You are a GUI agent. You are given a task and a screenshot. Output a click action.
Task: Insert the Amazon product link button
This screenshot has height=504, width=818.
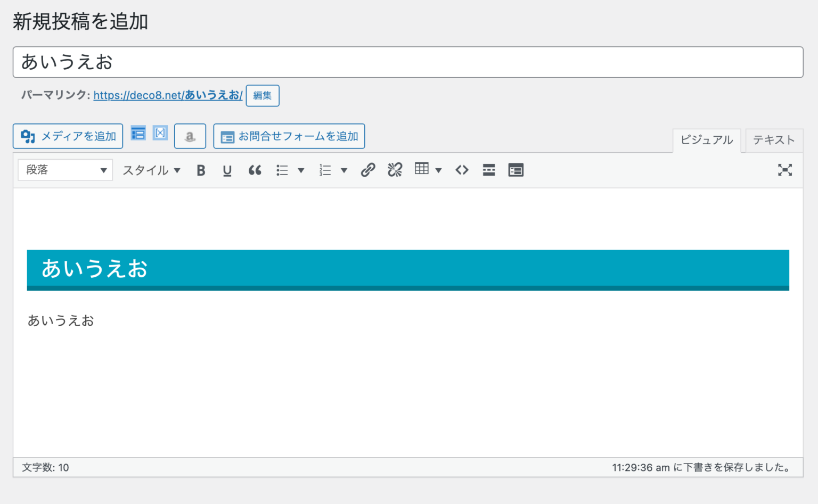point(190,136)
